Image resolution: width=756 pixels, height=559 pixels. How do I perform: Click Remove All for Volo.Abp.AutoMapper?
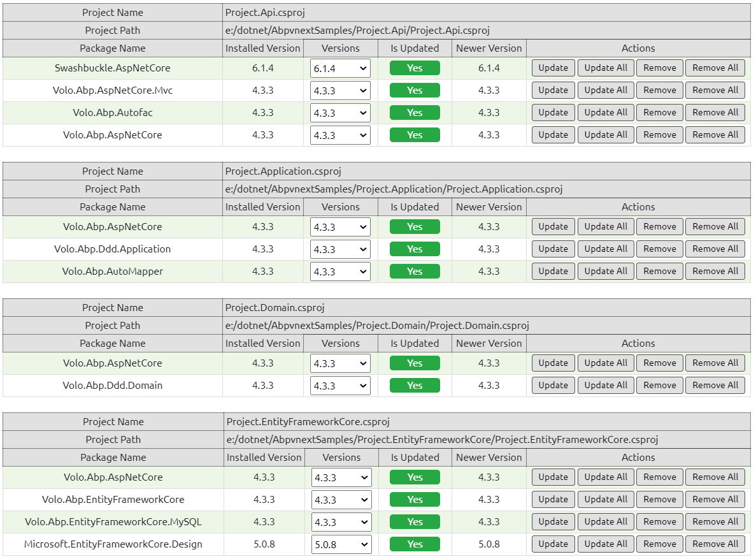[715, 272]
